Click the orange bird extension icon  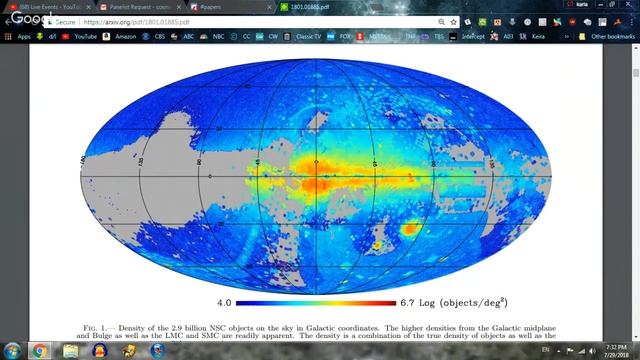pyautogui.click(x=617, y=22)
